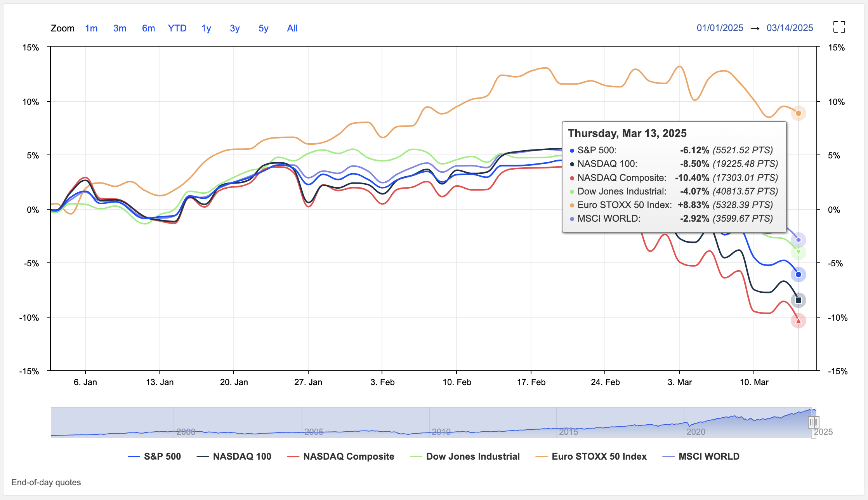Edit the end date 03/14/2025
The width and height of the screenshot is (868, 500).
pyautogui.click(x=790, y=28)
